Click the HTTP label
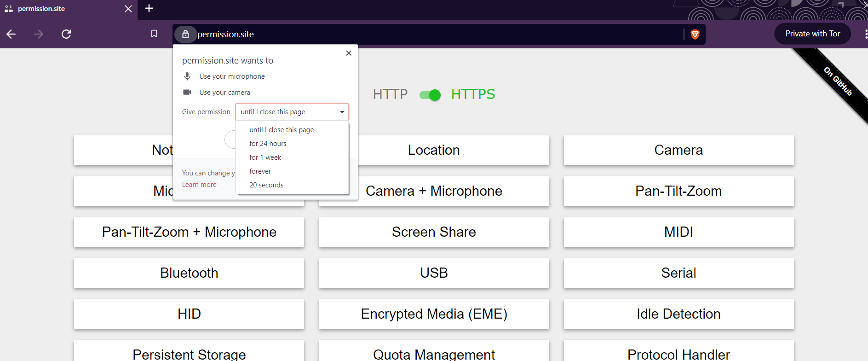The image size is (868, 361). (x=390, y=94)
